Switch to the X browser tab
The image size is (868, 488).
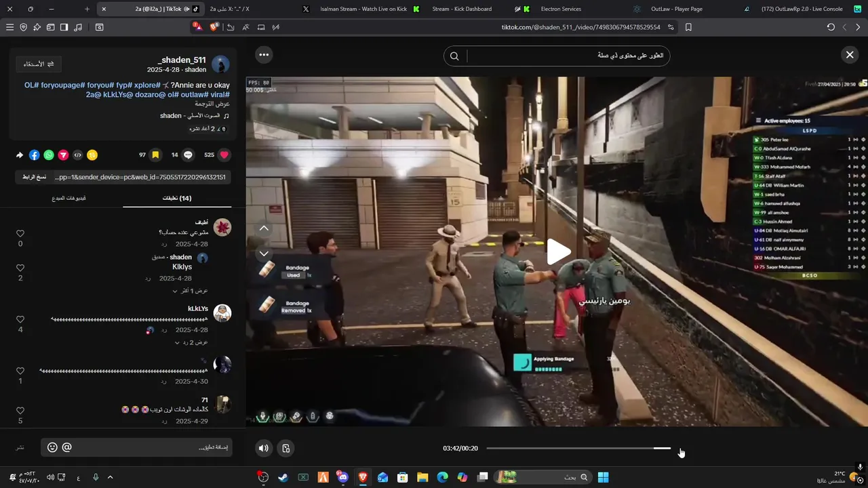tap(260, 9)
